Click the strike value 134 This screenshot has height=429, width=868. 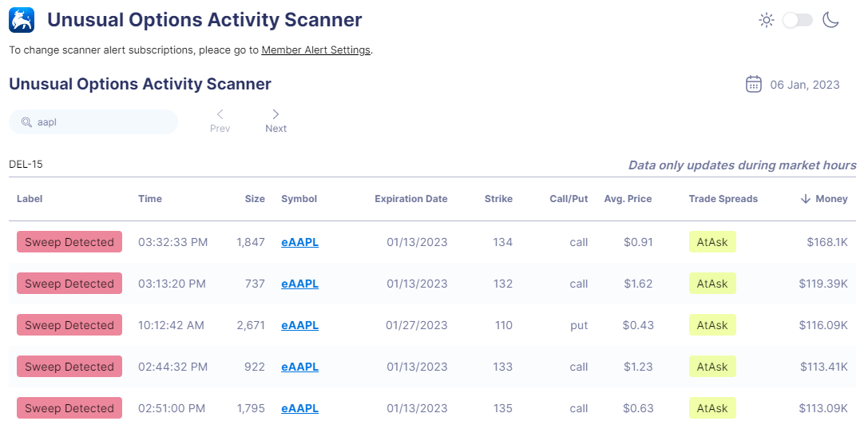[503, 242]
